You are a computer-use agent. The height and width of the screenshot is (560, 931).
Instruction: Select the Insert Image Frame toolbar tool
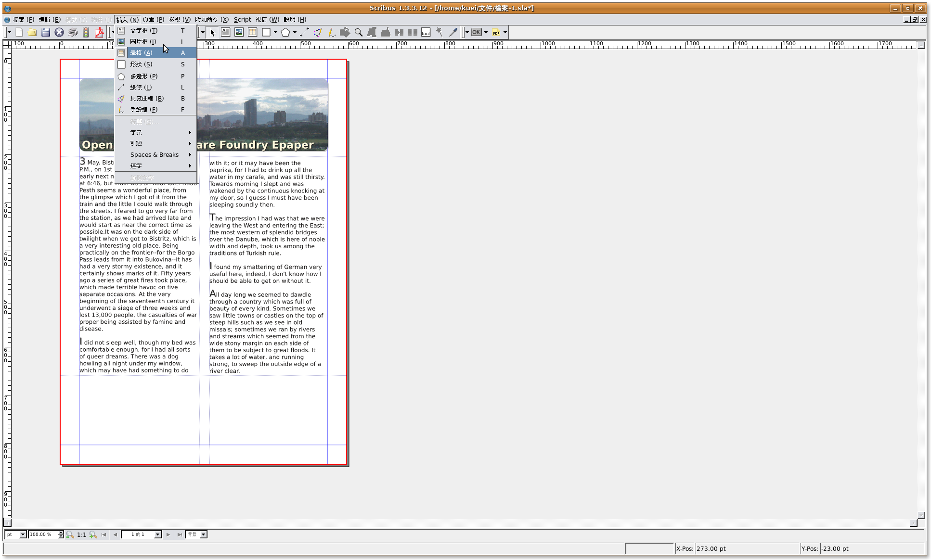(x=239, y=32)
